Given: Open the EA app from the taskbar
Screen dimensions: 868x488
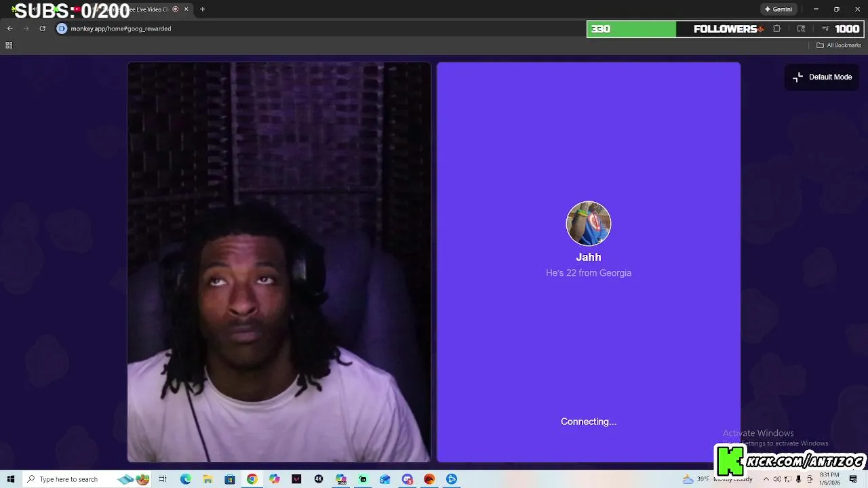Looking at the screenshot, I should click(429, 479).
